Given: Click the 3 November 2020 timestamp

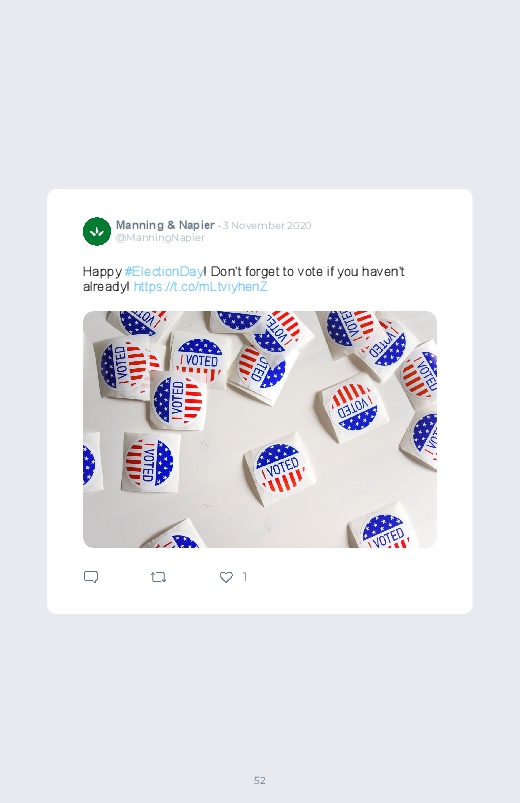Looking at the screenshot, I should coord(267,225).
